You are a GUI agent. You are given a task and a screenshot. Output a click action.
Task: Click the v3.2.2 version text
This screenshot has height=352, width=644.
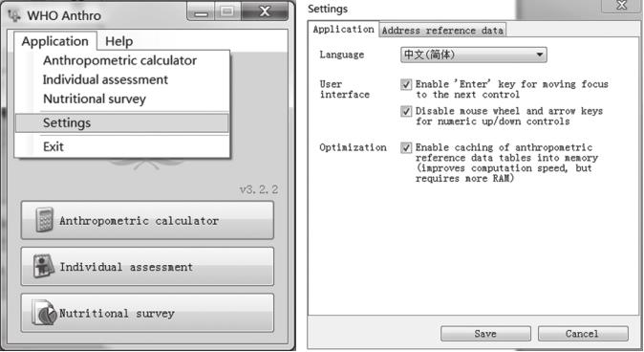point(259,189)
